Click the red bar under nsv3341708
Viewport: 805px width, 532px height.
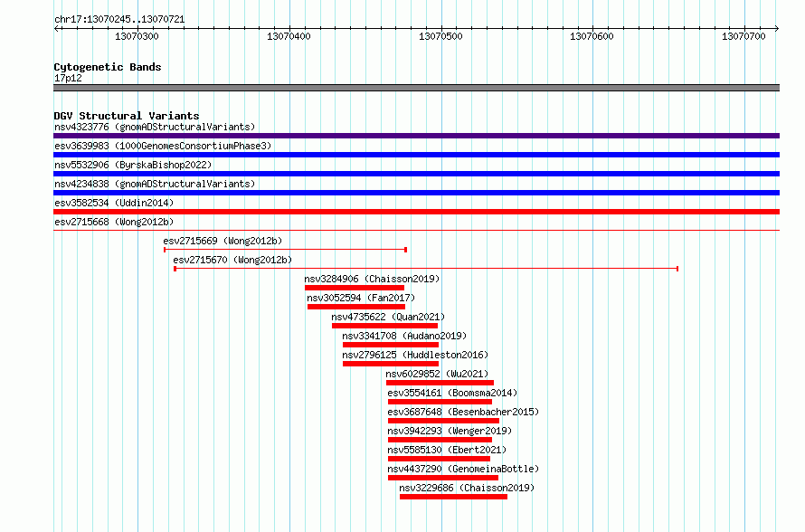[391, 345]
